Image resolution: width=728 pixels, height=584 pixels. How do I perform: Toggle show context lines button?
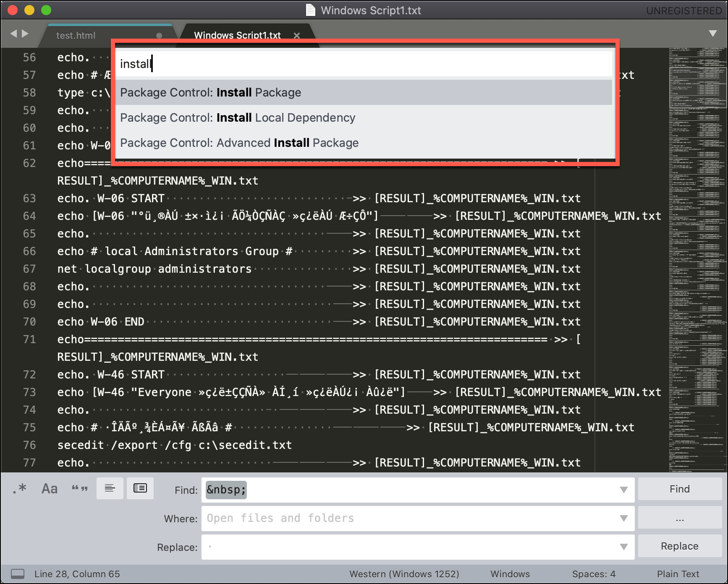tap(110, 488)
